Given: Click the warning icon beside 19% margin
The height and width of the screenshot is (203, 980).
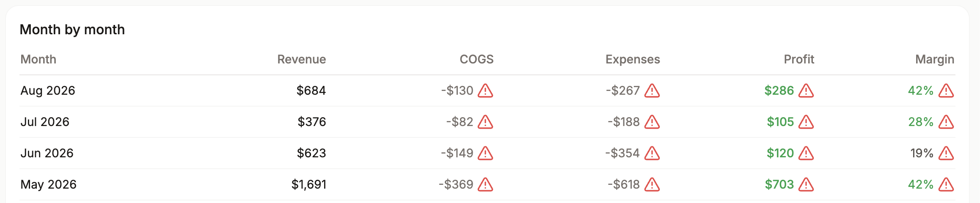Looking at the screenshot, I should [x=946, y=153].
